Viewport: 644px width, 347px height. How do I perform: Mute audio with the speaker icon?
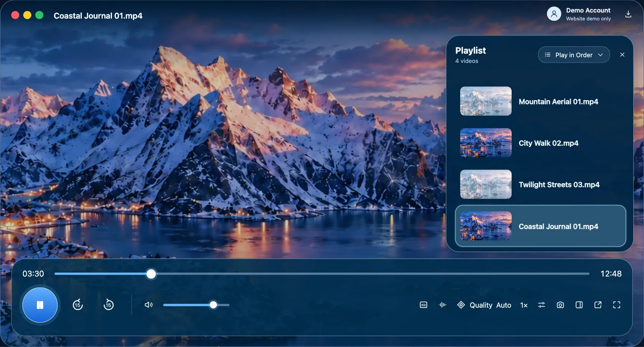[x=148, y=305]
